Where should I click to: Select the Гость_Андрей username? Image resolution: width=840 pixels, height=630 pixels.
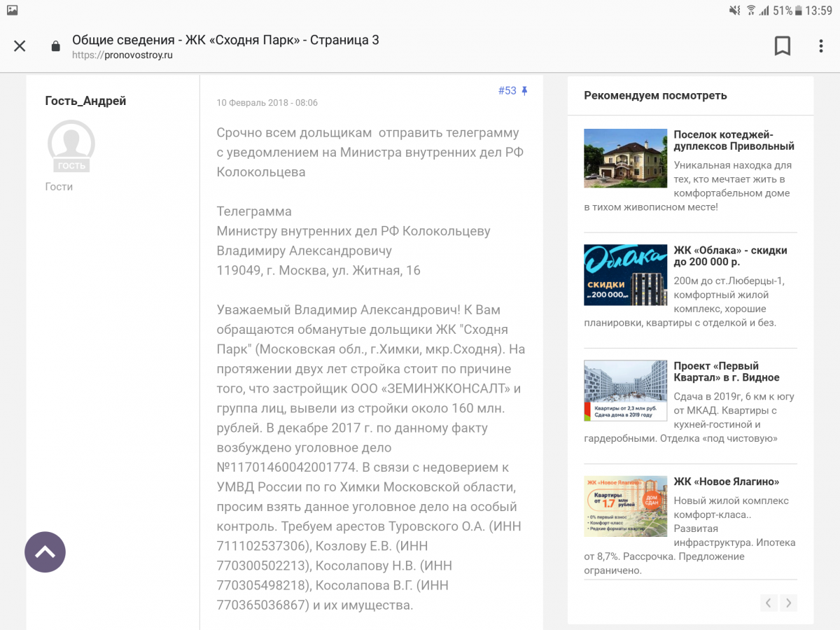tap(85, 101)
